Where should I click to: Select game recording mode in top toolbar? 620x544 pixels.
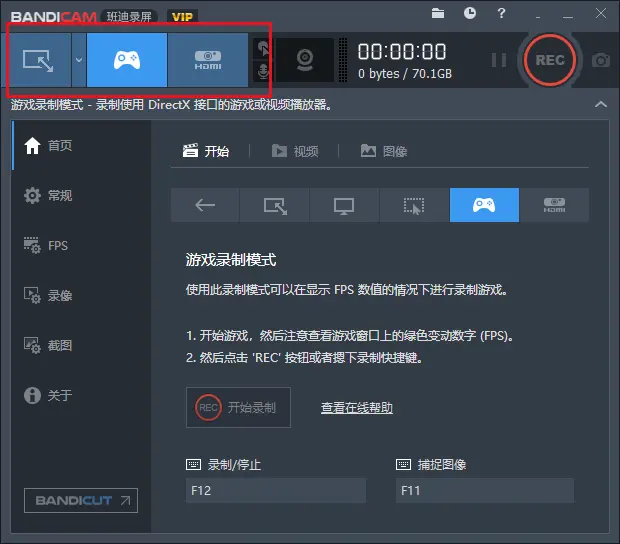pos(127,60)
